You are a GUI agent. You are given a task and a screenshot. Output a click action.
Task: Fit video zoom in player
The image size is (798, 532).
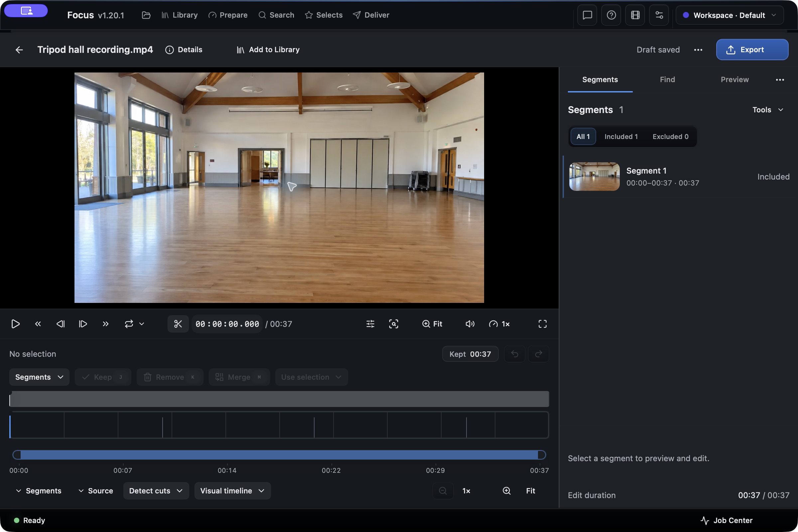click(432, 324)
